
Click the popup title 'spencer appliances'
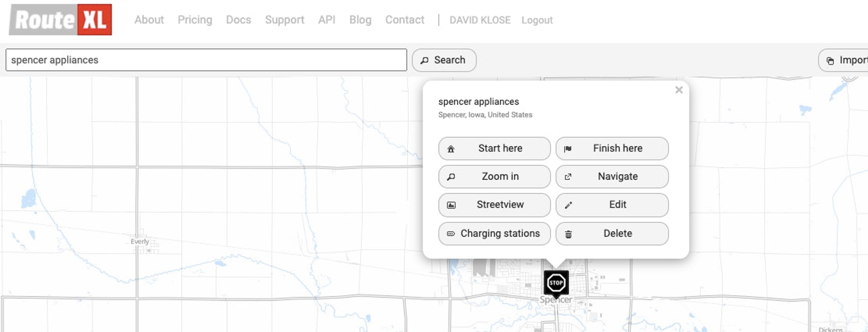pos(479,101)
